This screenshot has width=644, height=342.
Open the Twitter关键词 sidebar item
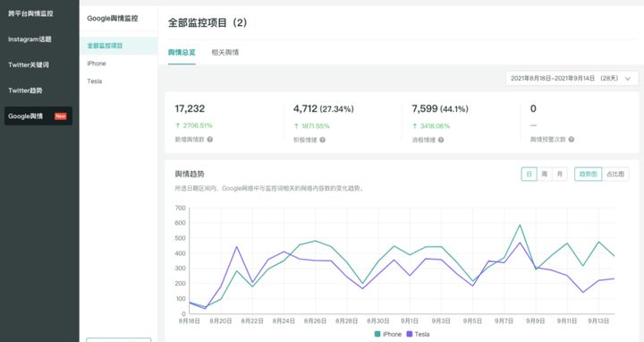coord(29,65)
